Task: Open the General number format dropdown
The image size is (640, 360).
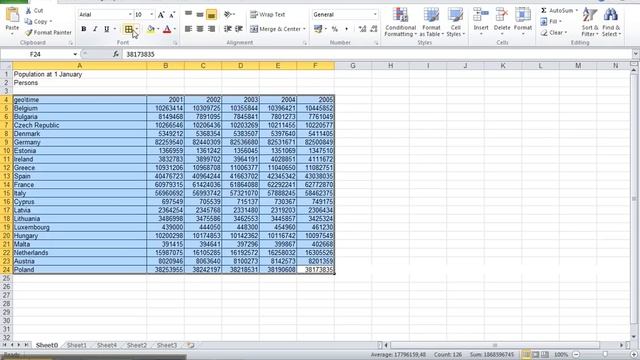Action: pos(375,15)
